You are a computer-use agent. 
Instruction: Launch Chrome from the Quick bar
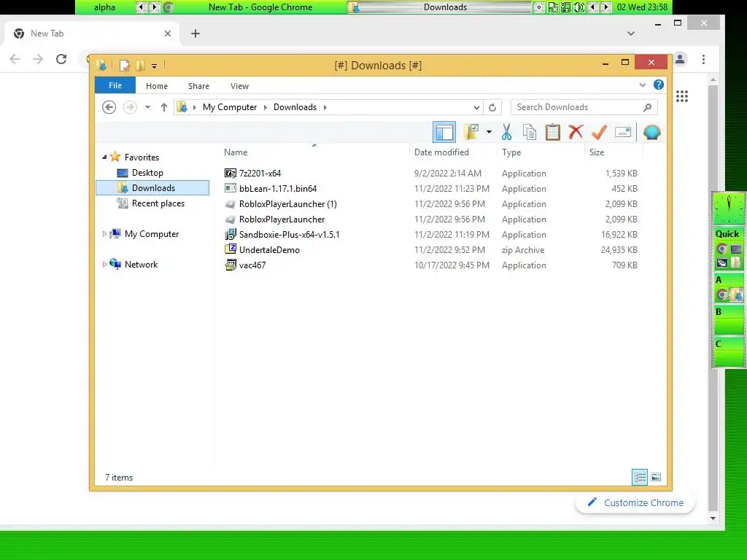point(721,249)
